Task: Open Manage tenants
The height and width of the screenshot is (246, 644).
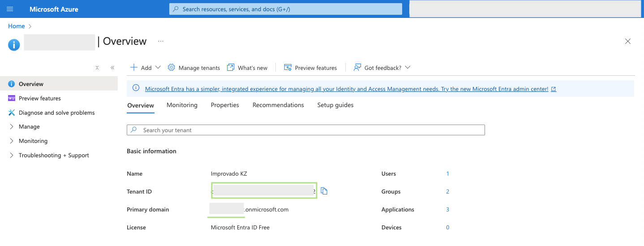Action: point(199,68)
